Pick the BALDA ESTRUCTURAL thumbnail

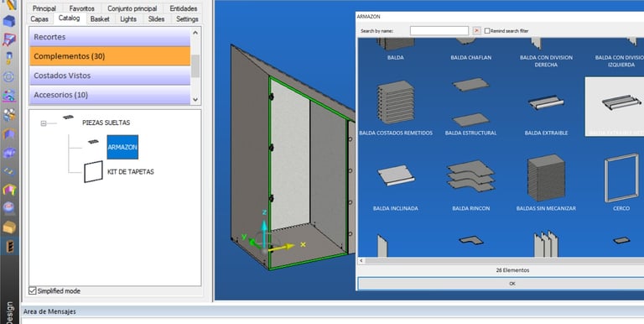(470, 102)
